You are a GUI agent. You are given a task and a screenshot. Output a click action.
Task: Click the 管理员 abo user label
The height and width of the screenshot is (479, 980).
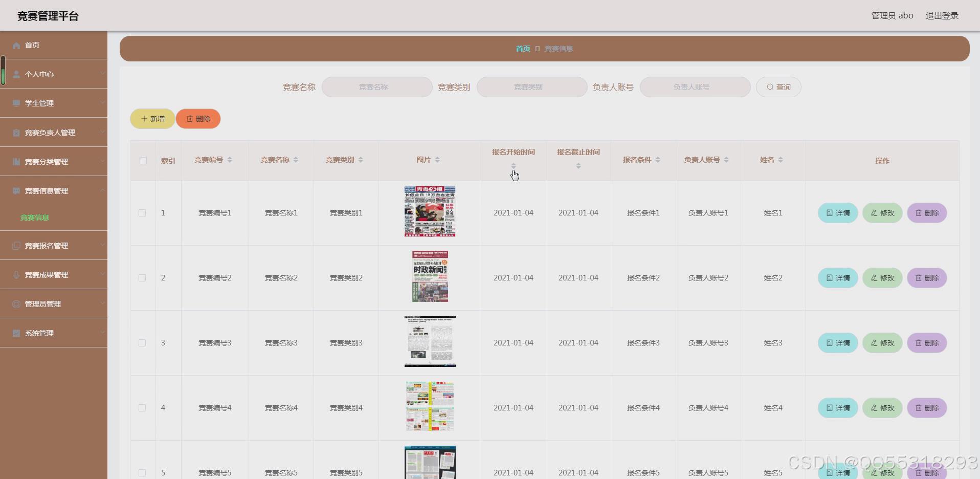(x=892, y=16)
